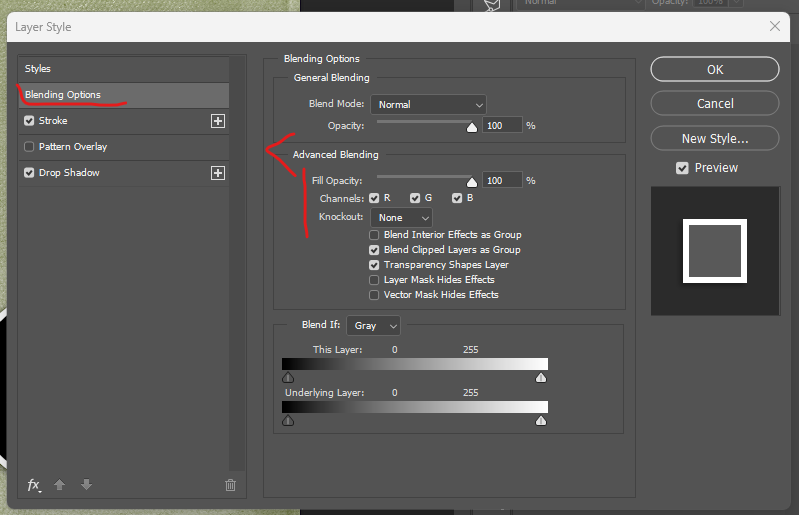Click the New Style... button
799x515 pixels.
click(715, 139)
